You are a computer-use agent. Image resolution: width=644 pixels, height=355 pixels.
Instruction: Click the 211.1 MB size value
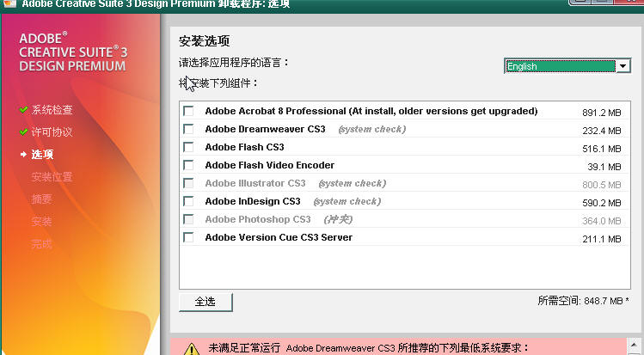coord(602,239)
